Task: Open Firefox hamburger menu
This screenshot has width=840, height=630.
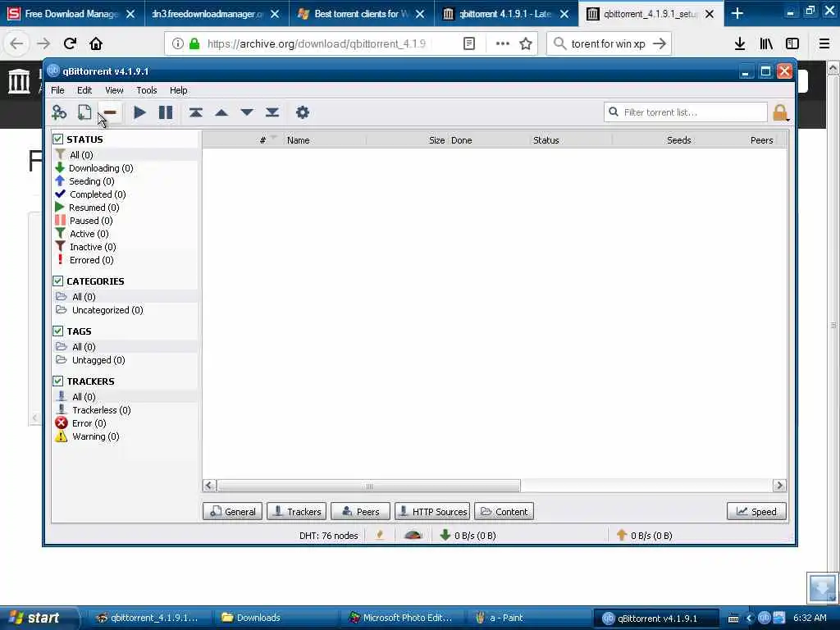Action: [824, 43]
